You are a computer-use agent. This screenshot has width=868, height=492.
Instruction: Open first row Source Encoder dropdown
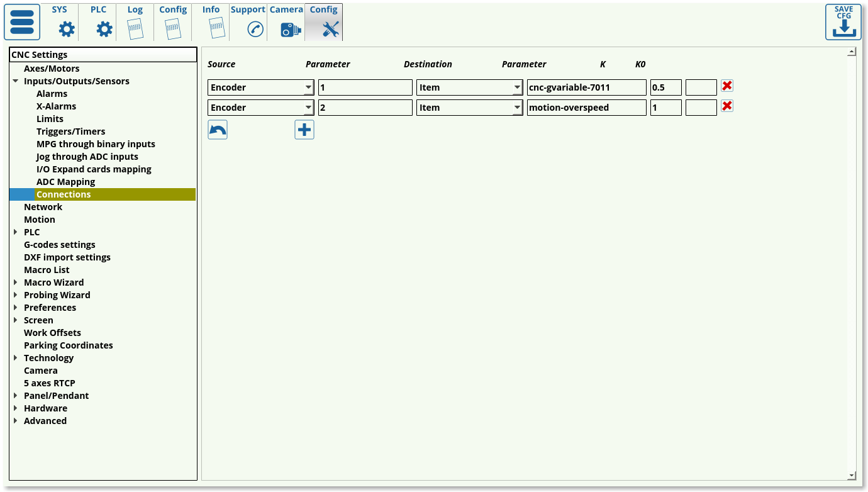click(x=308, y=87)
